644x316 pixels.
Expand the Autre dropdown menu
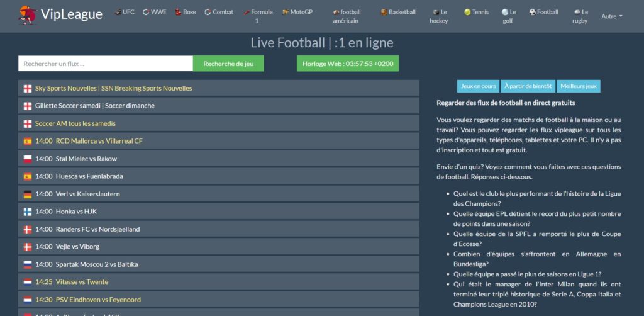pos(611,16)
